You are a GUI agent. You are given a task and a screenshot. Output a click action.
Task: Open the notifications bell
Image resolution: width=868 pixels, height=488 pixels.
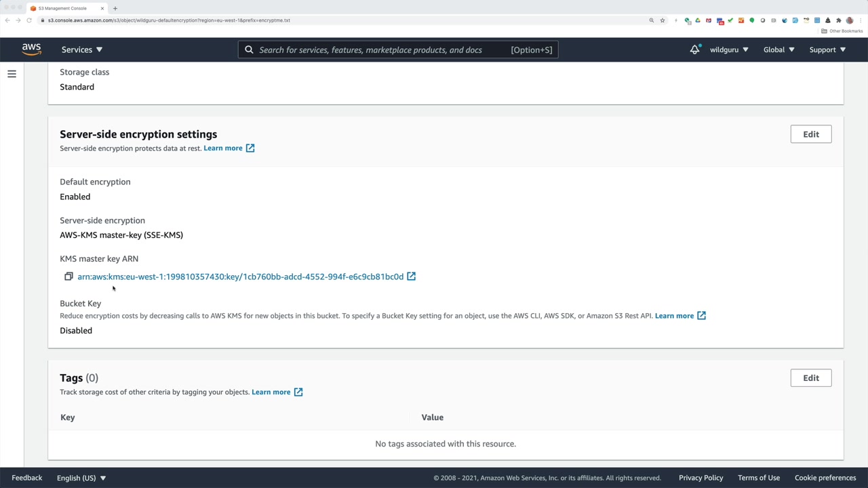(694, 49)
